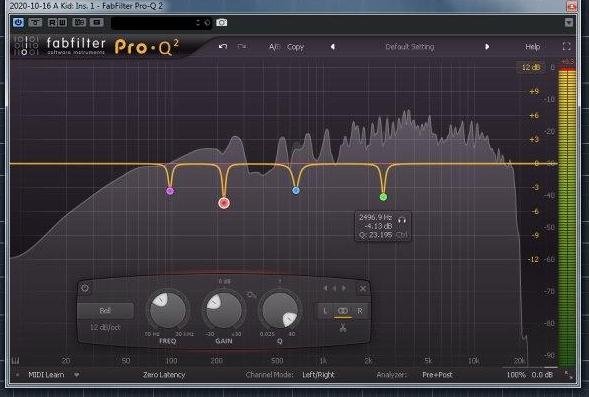Open the plugin window options dropdown at top right
Image resolution: width=589 pixels, height=397 pixels.
(x=569, y=23)
